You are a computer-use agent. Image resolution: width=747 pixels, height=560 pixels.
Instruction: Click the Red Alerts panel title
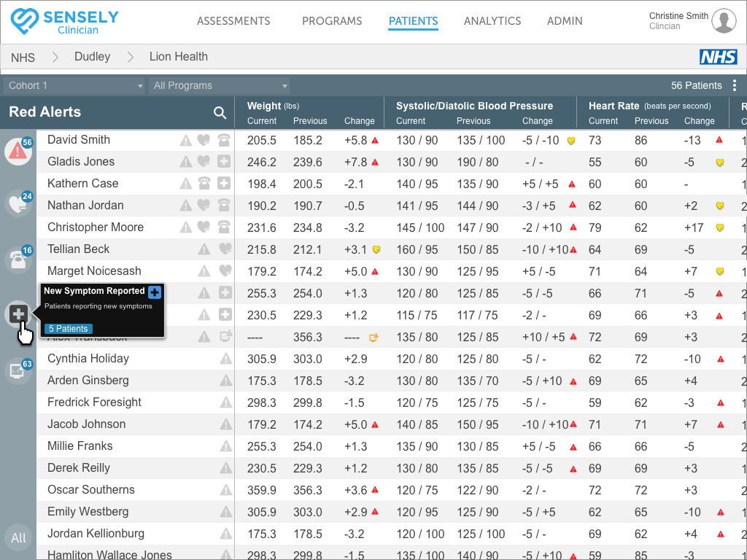(x=44, y=112)
